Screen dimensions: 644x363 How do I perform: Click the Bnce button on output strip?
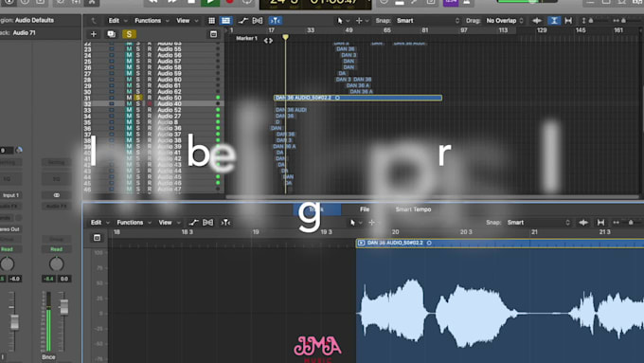tap(48, 356)
